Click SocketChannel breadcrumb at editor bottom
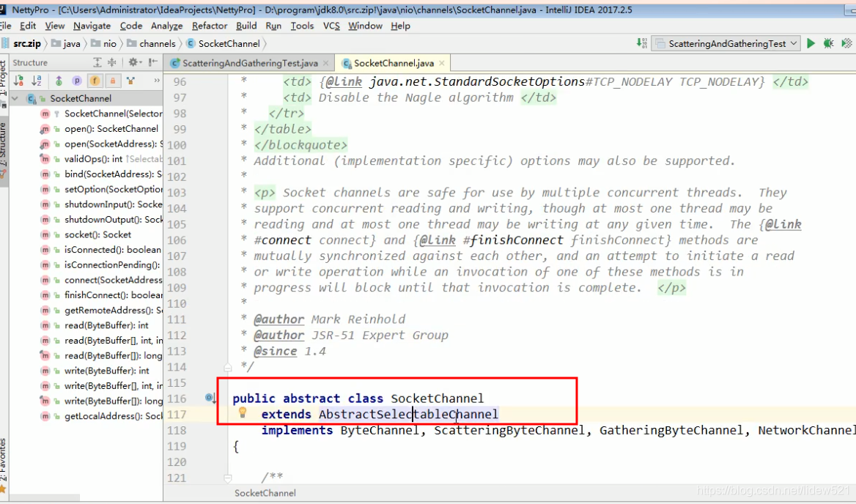Viewport: 856px width, 504px height. (265, 493)
